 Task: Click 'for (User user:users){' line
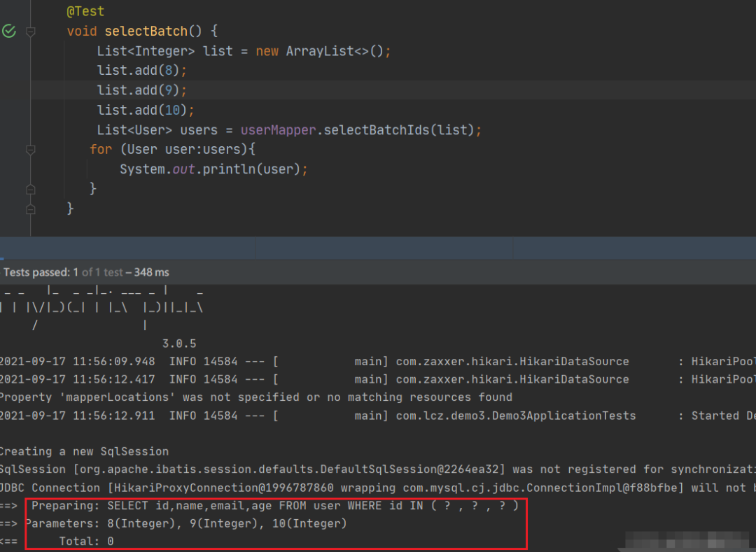pyautogui.click(x=172, y=149)
